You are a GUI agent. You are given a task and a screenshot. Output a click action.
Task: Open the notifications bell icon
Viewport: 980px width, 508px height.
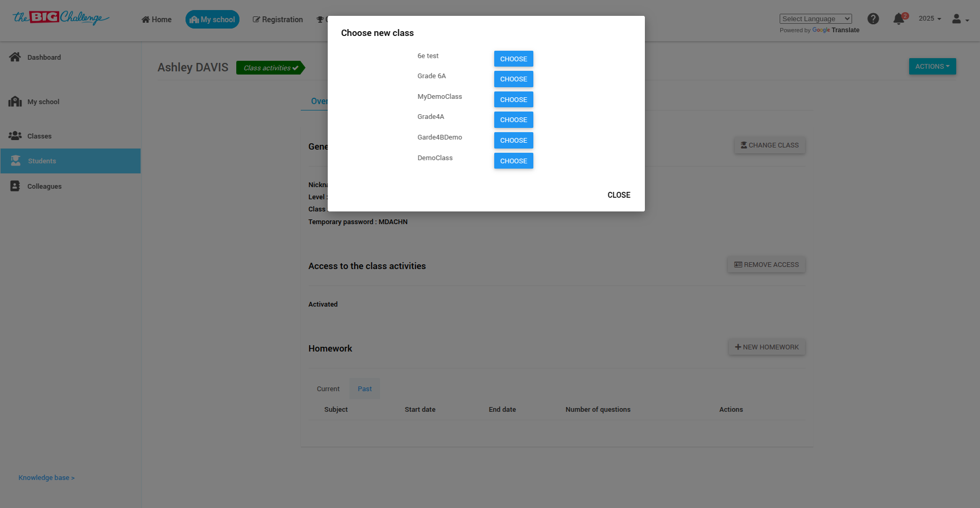point(899,20)
